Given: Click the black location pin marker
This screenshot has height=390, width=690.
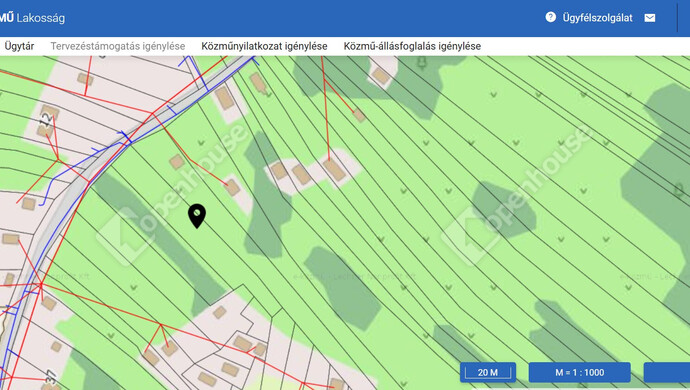Looking at the screenshot, I should tap(197, 216).
